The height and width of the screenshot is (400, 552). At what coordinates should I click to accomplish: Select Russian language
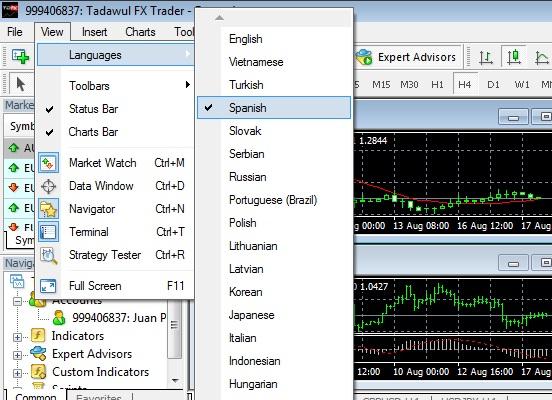pyautogui.click(x=274, y=177)
